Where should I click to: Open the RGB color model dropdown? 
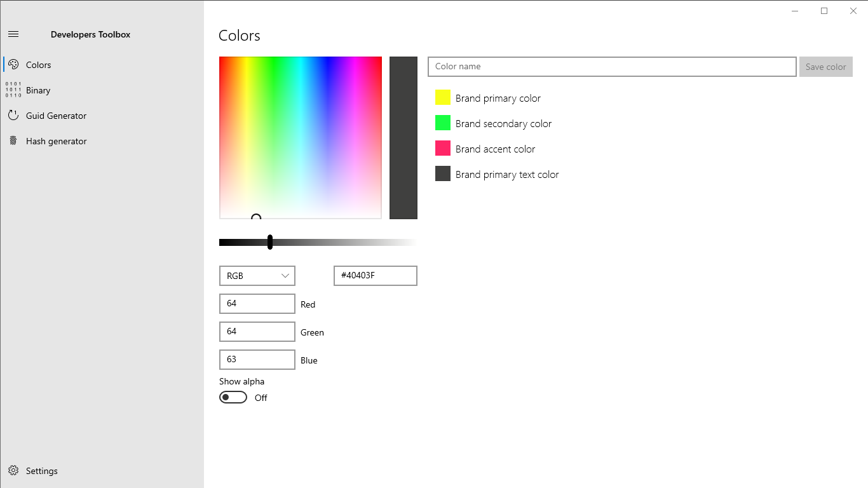[x=257, y=276]
